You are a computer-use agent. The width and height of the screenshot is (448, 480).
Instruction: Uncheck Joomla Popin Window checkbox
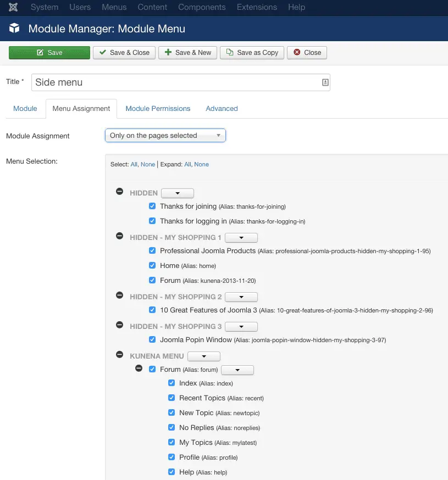(x=152, y=339)
